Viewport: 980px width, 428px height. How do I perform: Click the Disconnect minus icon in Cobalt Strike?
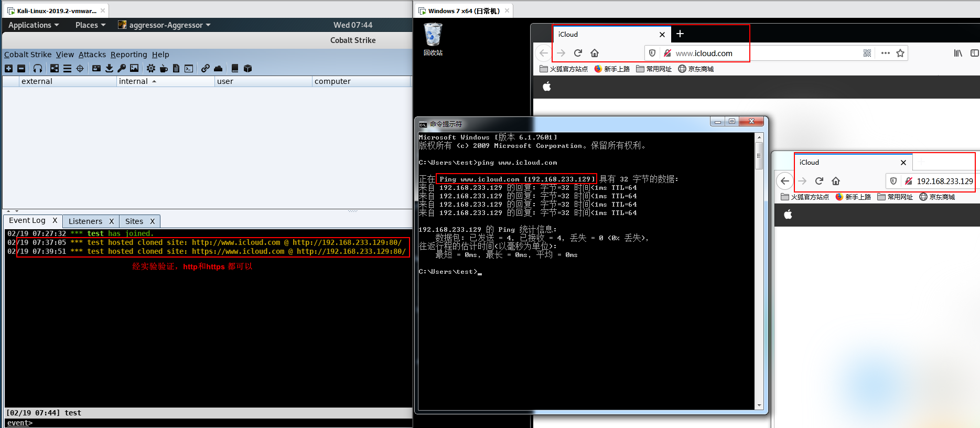click(21, 68)
